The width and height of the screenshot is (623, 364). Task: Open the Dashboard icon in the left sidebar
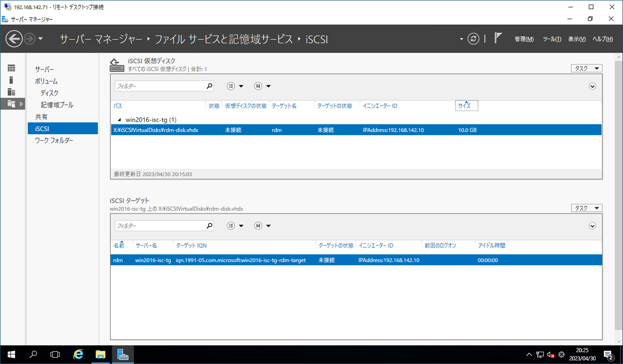pos(12,68)
